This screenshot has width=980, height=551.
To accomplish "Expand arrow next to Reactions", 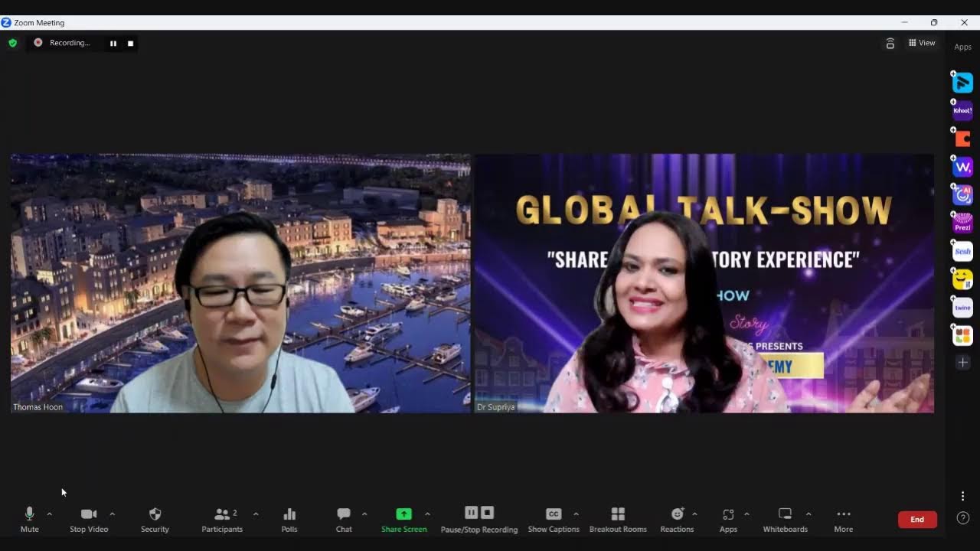I will point(694,514).
